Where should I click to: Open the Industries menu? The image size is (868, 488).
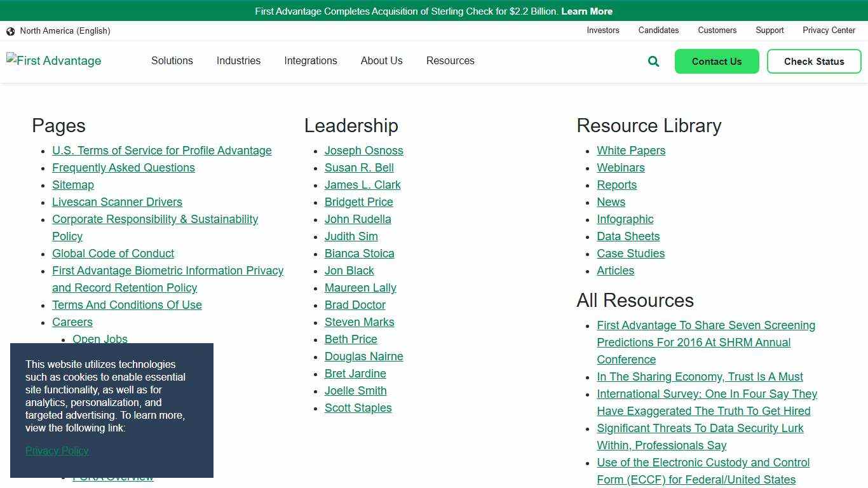tap(238, 60)
